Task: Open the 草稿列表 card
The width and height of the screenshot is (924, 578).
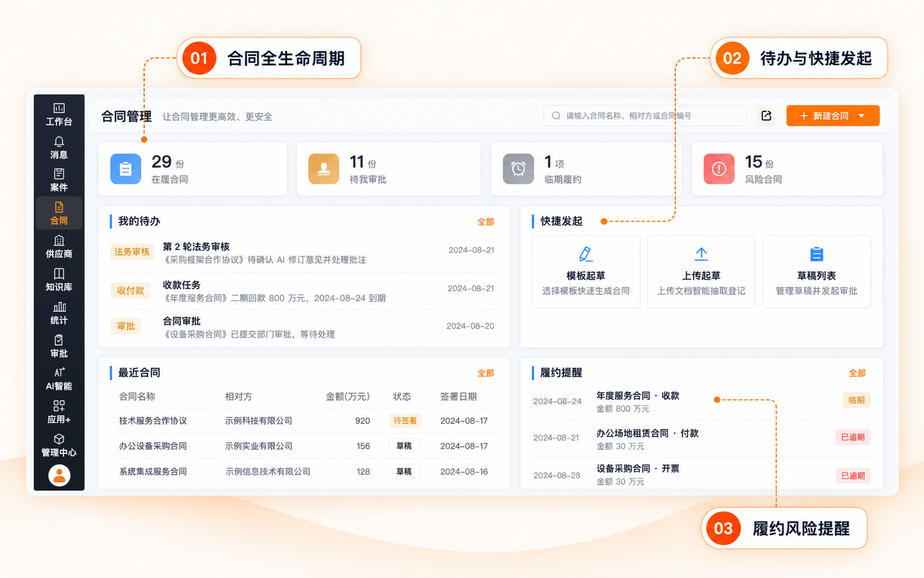Action: click(817, 272)
